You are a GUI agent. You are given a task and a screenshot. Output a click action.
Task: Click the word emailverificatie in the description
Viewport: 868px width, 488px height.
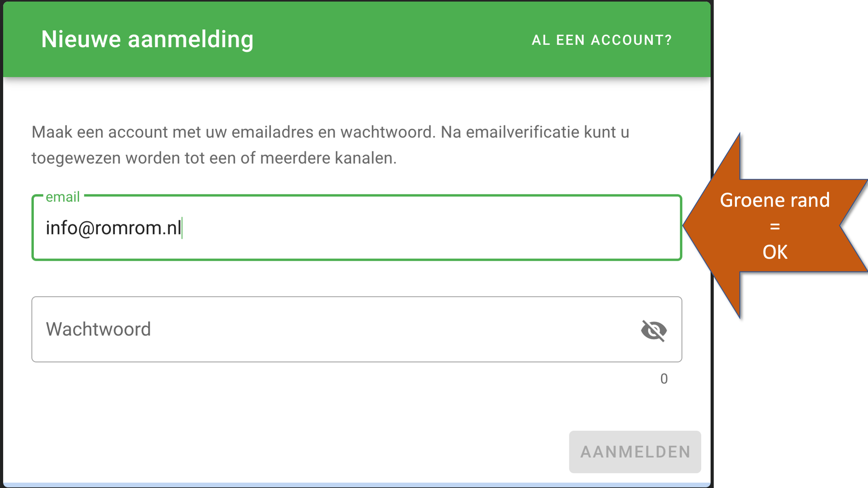click(x=522, y=132)
